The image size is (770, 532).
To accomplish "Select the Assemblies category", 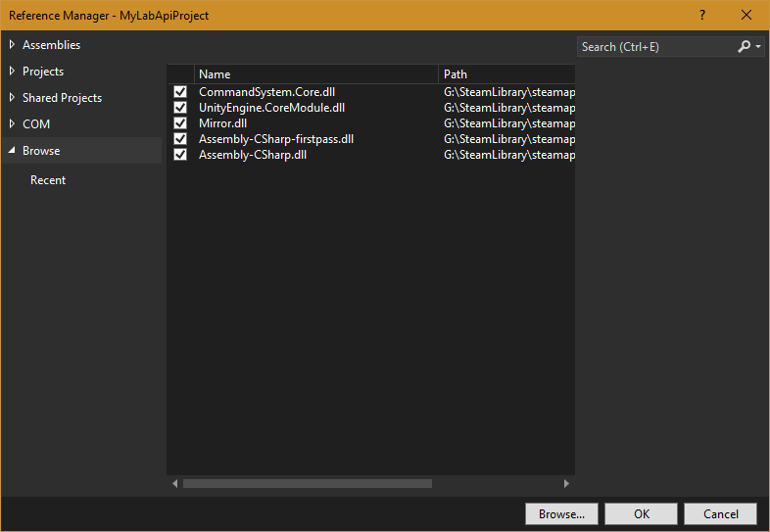I will [52, 45].
